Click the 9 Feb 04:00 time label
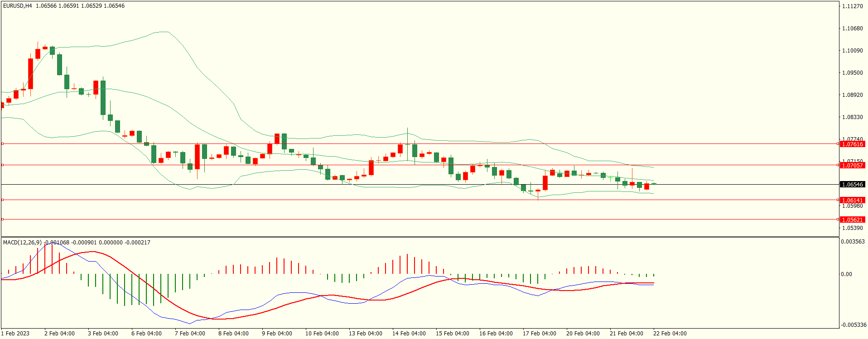The height and width of the screenshot is (339, 868). (x=277, y=334)
